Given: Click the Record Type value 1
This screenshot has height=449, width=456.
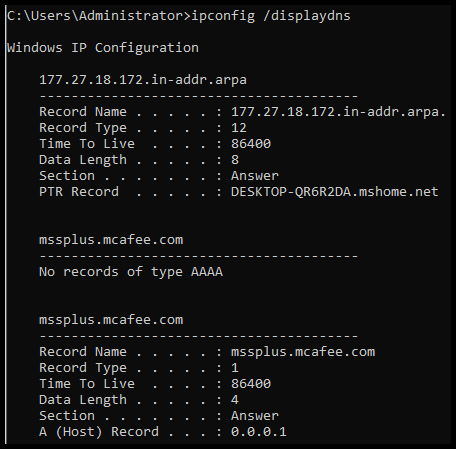Looking at the screenshot, I should pos(235,368).
